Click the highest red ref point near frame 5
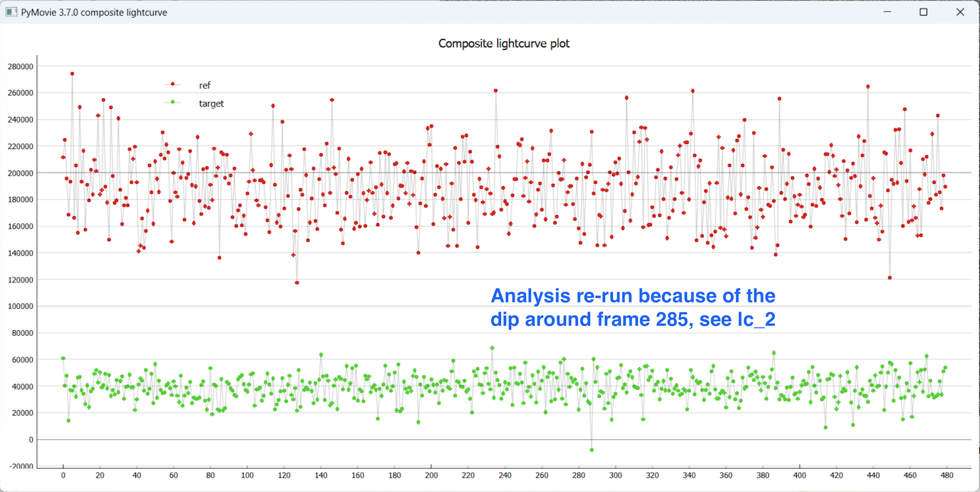The image size is (980, 492). click(x=72, y=73)
